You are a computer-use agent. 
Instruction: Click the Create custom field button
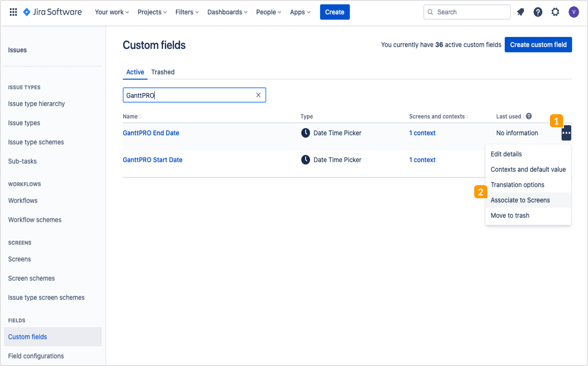point(538,45)
